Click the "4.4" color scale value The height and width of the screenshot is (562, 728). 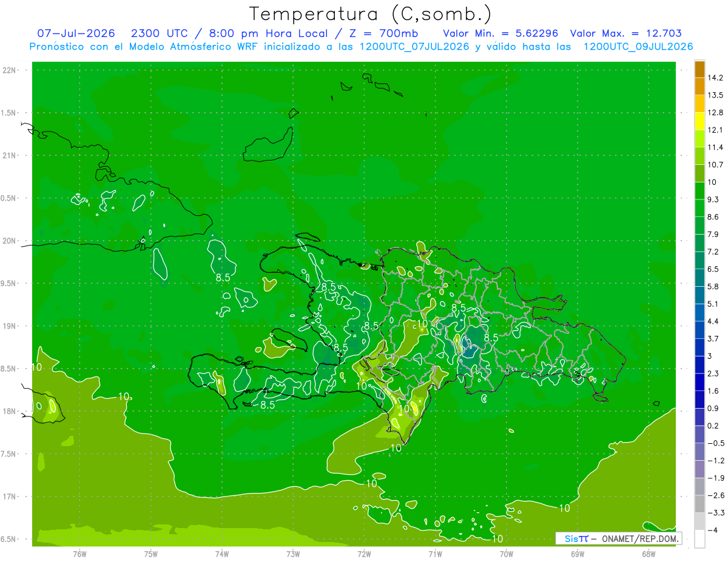click(715, 321)
